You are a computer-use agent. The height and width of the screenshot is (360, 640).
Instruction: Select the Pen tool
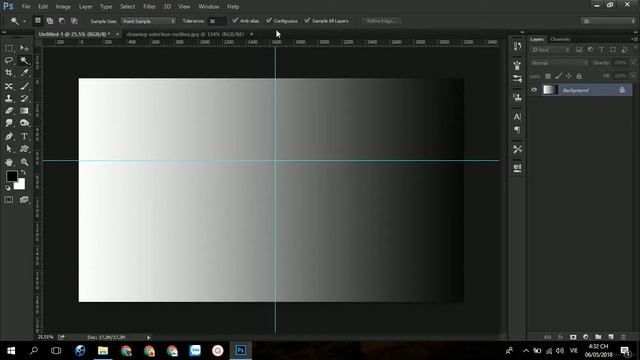coord(9,136)
